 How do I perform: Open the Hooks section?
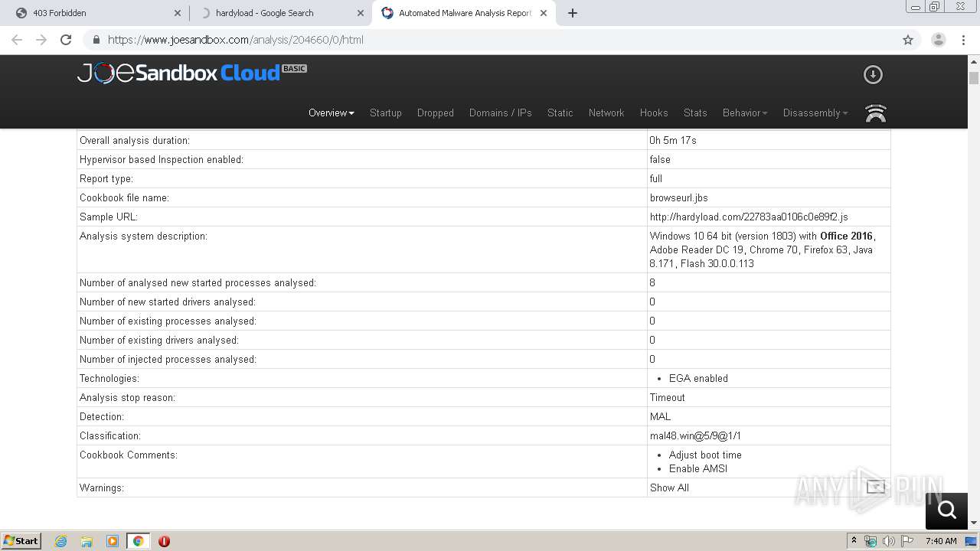click(654, 112)
